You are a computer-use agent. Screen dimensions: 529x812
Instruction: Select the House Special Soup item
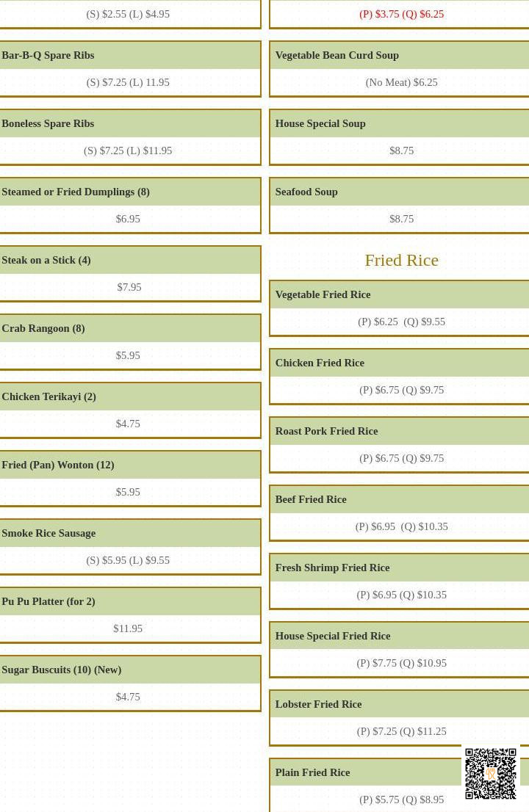click(320, 124)
